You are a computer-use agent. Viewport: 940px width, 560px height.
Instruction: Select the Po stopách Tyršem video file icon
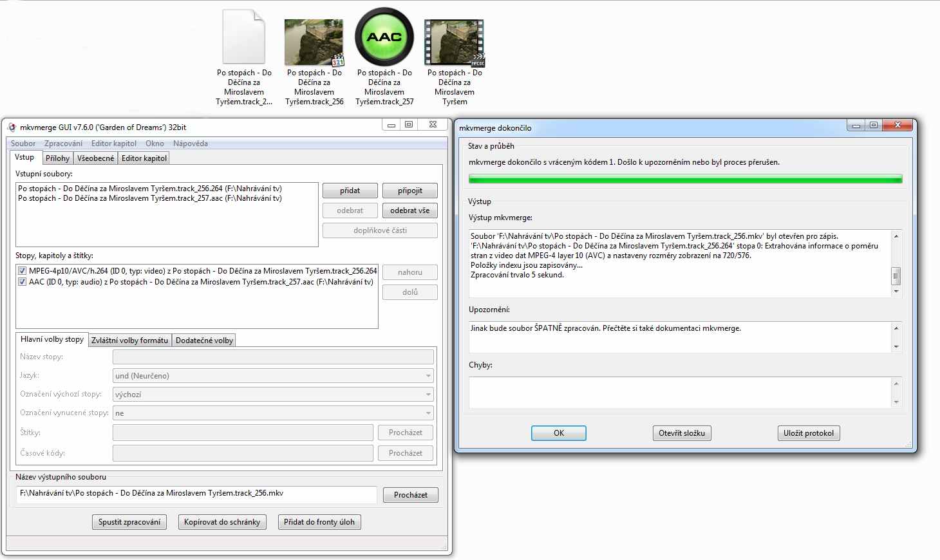(455, 42)
